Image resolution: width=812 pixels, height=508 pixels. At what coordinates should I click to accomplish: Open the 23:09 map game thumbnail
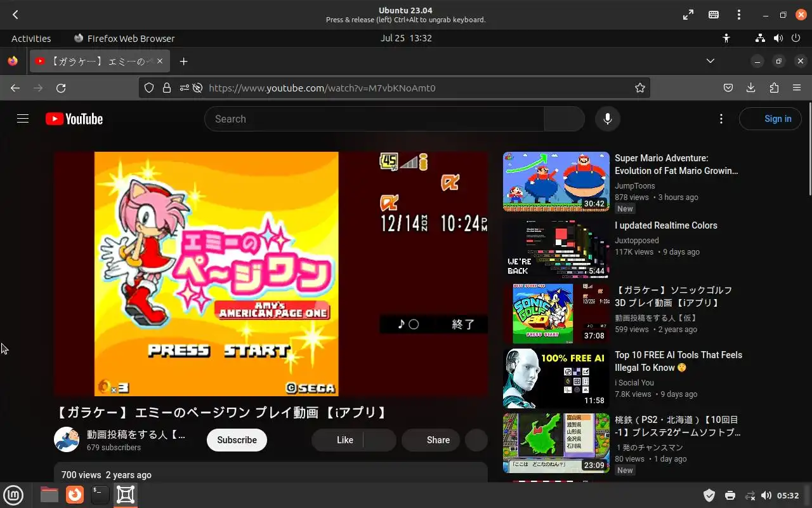556,443
